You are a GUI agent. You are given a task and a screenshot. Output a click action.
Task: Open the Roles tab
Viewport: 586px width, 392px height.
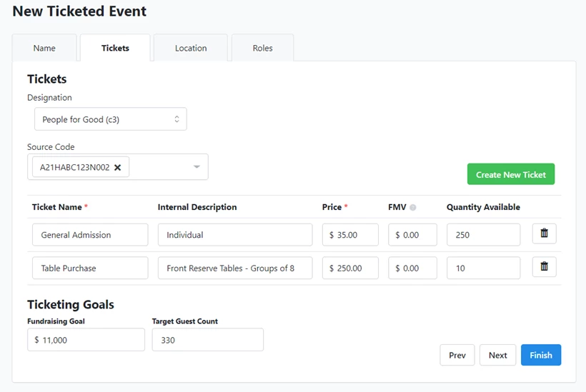point(262,48)
